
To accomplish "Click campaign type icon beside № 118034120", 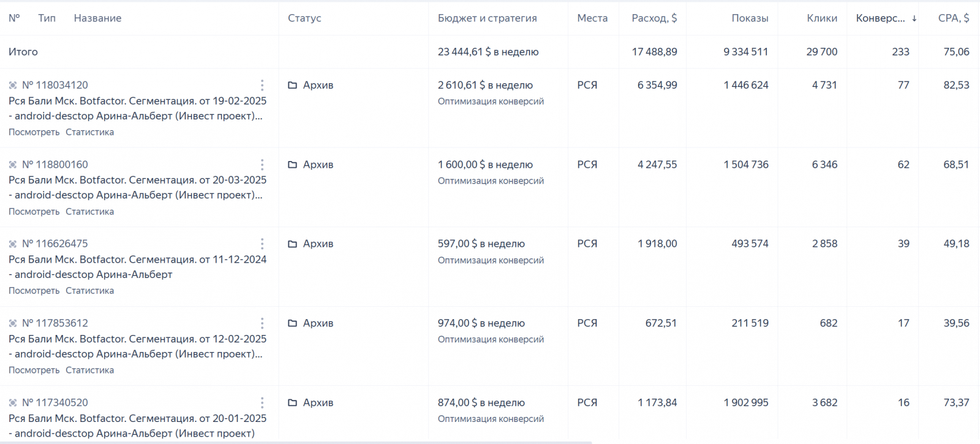I will click(13, 85).
